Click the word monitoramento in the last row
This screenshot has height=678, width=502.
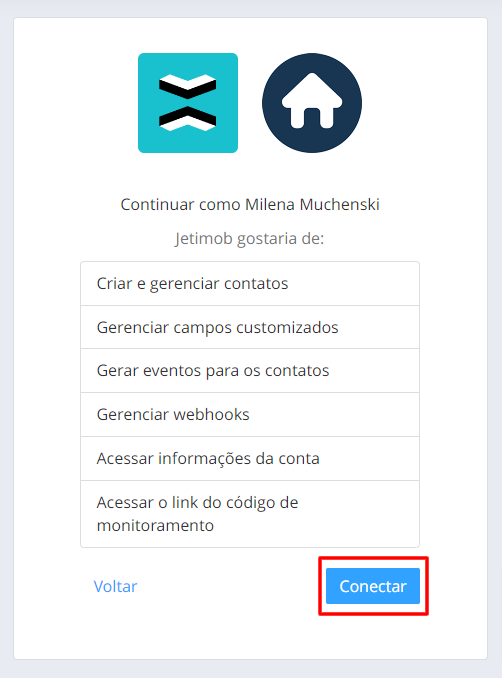click(x=155, y=526)
